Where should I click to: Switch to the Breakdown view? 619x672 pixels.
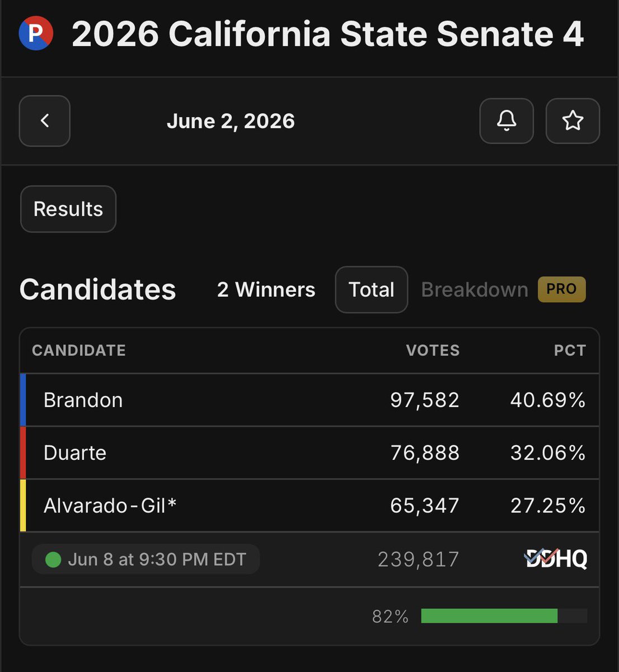475,290
